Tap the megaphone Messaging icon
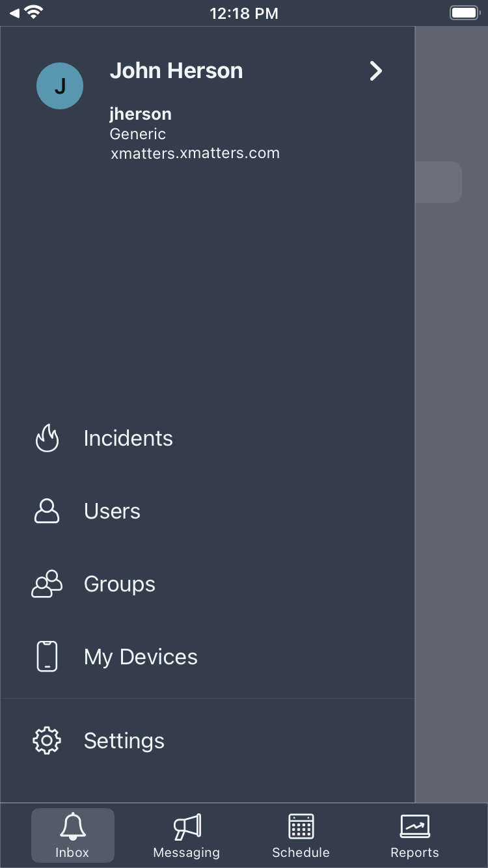Viewport: 488px width, 868px height. pyautogui.click(x=187, y=827)
